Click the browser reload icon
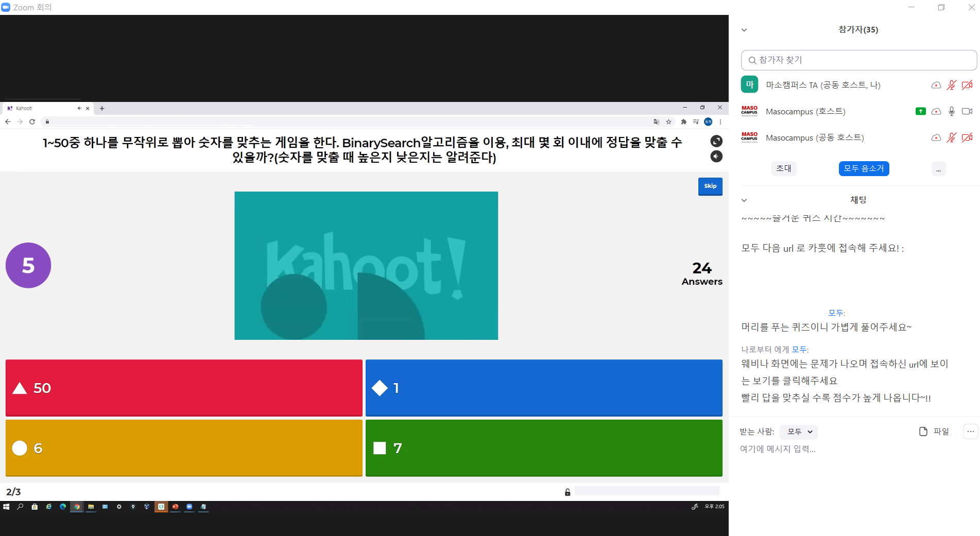The image size is (980, 536). click(32, 122)
